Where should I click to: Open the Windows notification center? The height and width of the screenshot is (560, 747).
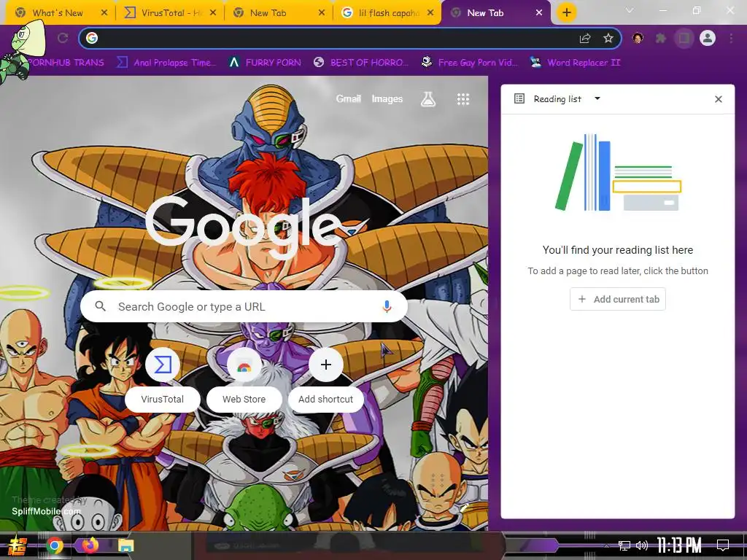click(x=723, y=545)
